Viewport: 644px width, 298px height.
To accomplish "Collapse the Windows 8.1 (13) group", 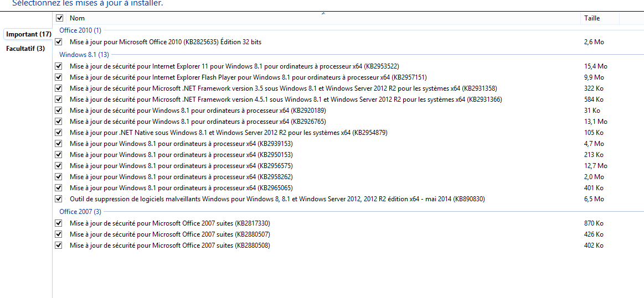I will (84, 54).
